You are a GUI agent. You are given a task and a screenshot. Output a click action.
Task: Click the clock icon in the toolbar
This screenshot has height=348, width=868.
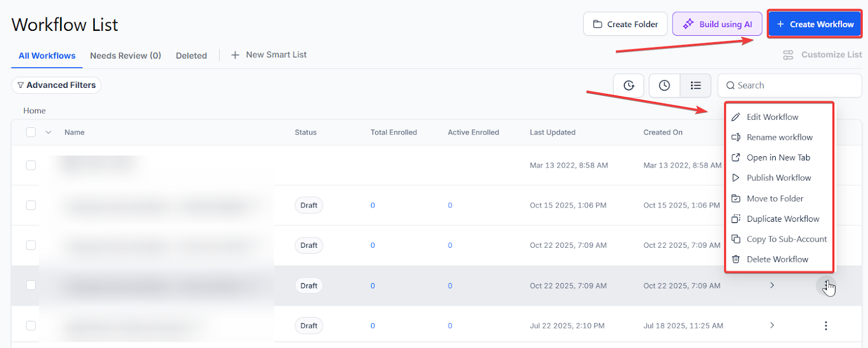pyautogui.click(x=664, y=86)
